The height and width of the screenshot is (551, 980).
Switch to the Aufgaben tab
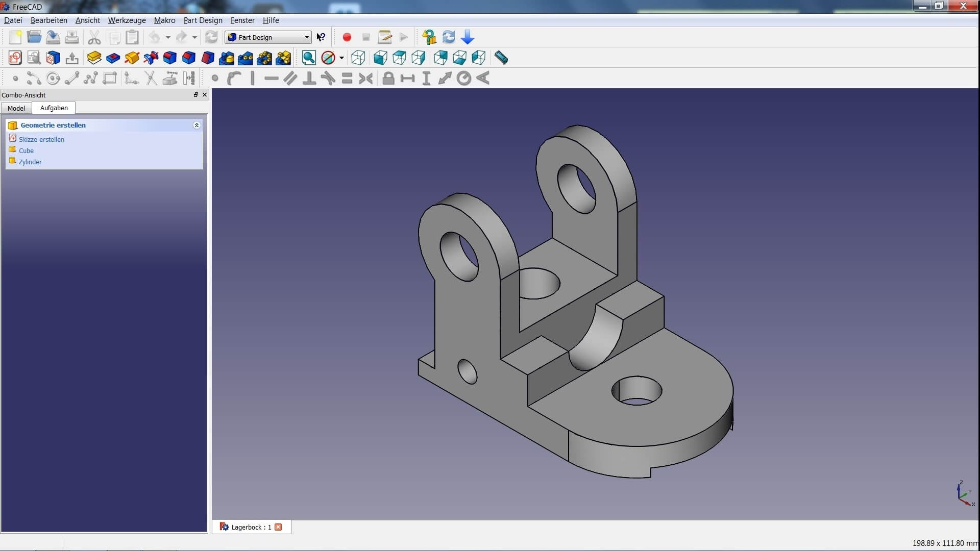pyautogui.click(x=53, y=108)
